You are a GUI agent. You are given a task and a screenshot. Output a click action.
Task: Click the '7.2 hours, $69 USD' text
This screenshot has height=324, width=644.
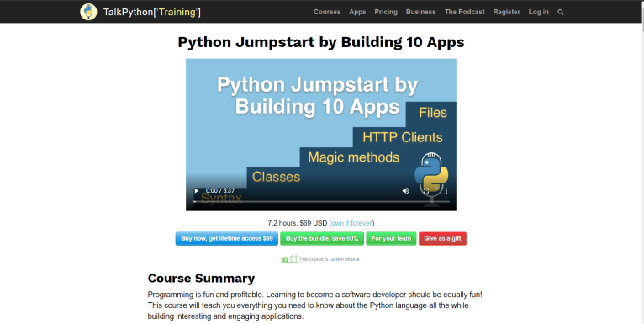coord(298,223)
